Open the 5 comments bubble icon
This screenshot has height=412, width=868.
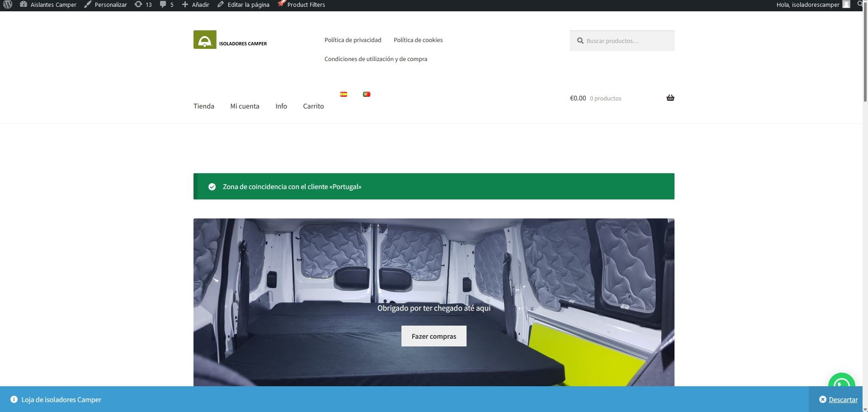[166, 5]
